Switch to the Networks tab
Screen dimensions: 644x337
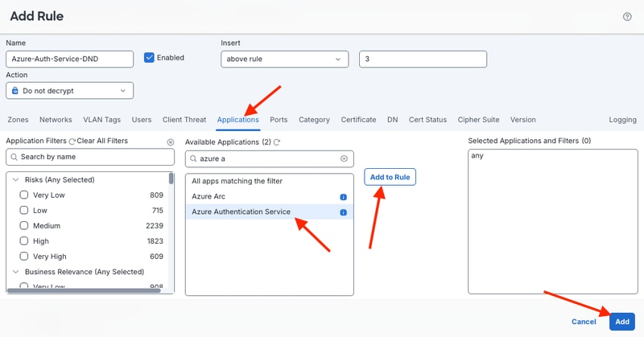(x=56, y=120)
